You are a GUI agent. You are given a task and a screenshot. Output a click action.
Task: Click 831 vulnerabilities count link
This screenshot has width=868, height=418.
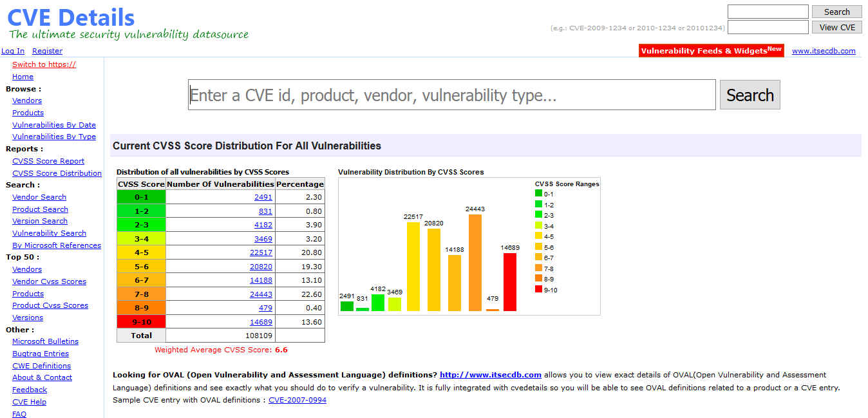[x=265, y=211]
